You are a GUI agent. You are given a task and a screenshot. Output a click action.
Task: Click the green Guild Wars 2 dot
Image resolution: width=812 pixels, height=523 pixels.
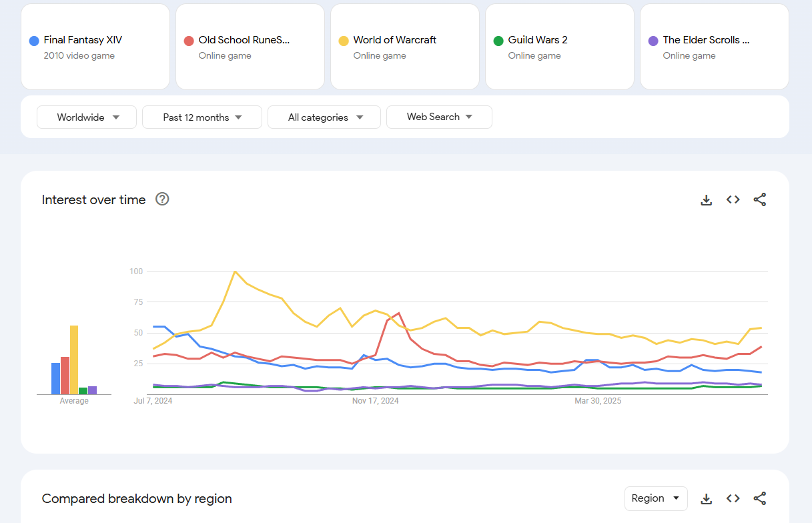coord(498,41)
